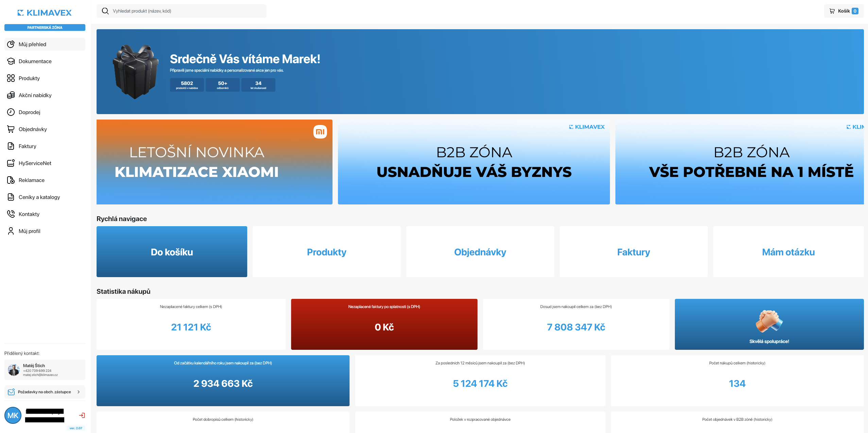Click the Můj profil person icon
868x433 pixels.
click(11, 231)
